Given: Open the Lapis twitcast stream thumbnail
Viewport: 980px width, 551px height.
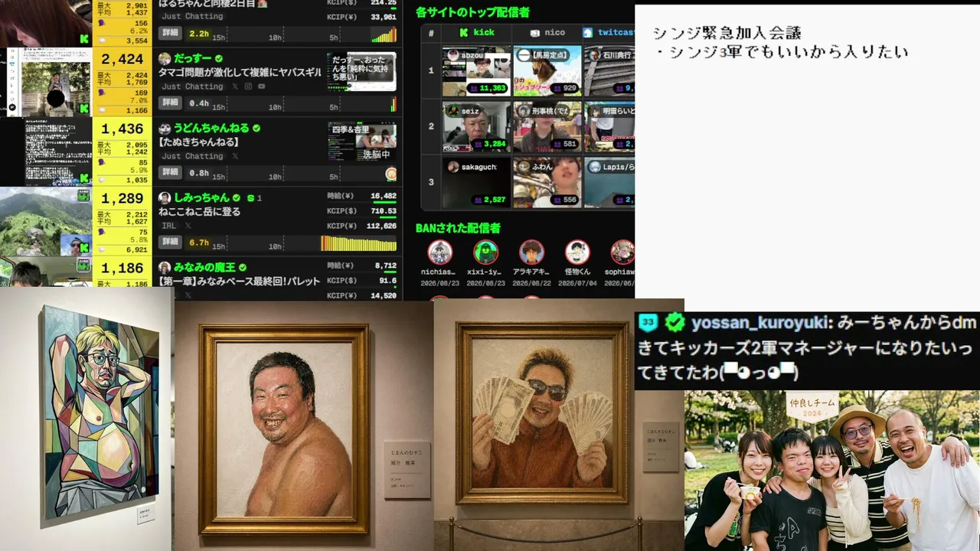Looking at the screenshot, I should (609, 182).
